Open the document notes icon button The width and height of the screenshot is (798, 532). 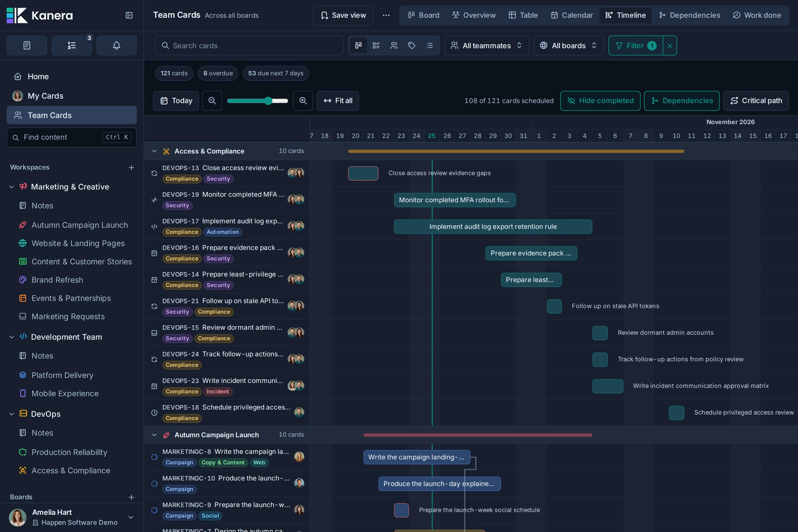click(27, 45)
